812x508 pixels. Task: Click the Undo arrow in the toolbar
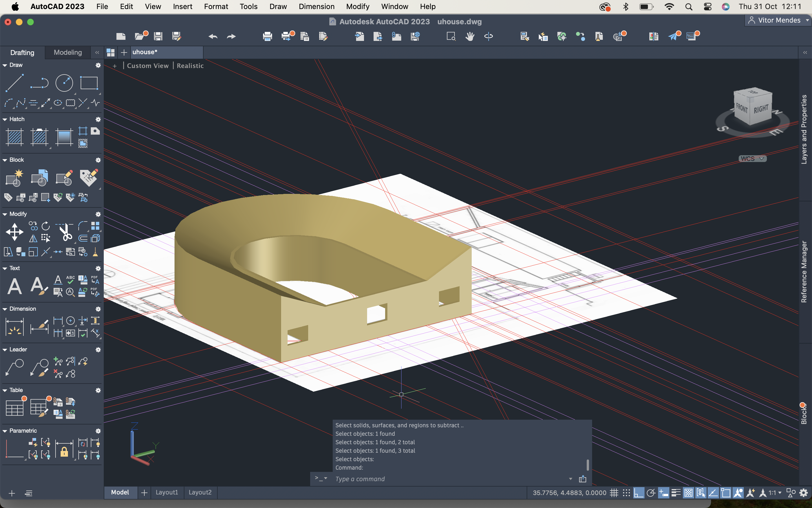213,36
